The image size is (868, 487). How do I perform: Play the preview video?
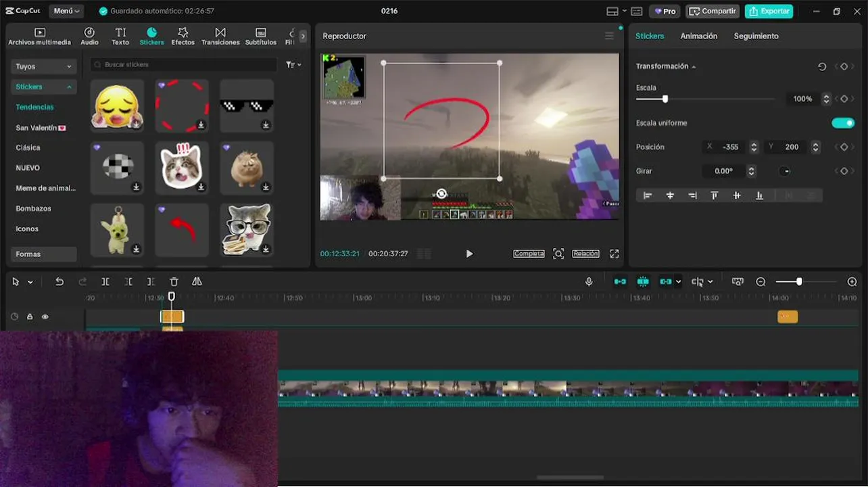coord(469,254)
